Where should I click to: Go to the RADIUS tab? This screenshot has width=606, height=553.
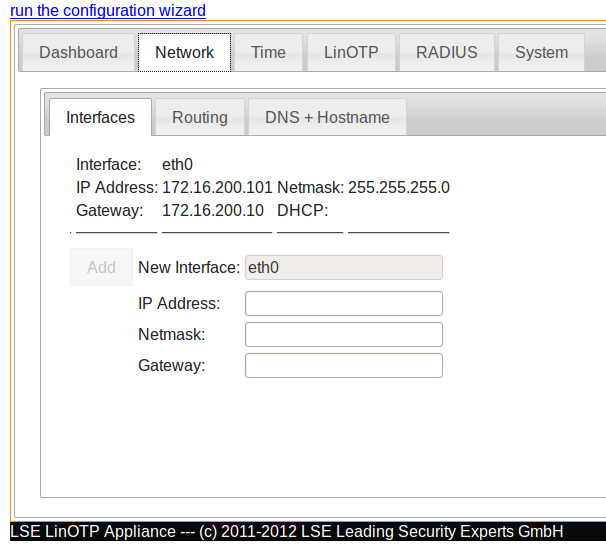447,53
